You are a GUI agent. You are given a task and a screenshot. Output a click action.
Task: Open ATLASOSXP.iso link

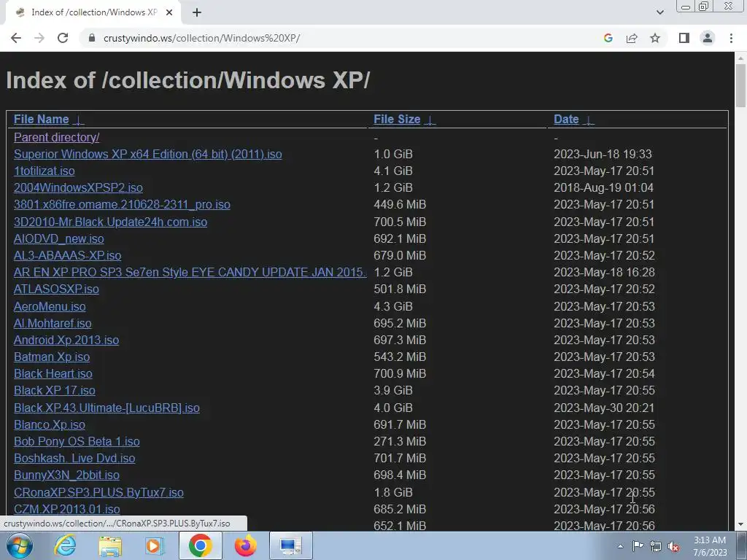pos(56,289)
